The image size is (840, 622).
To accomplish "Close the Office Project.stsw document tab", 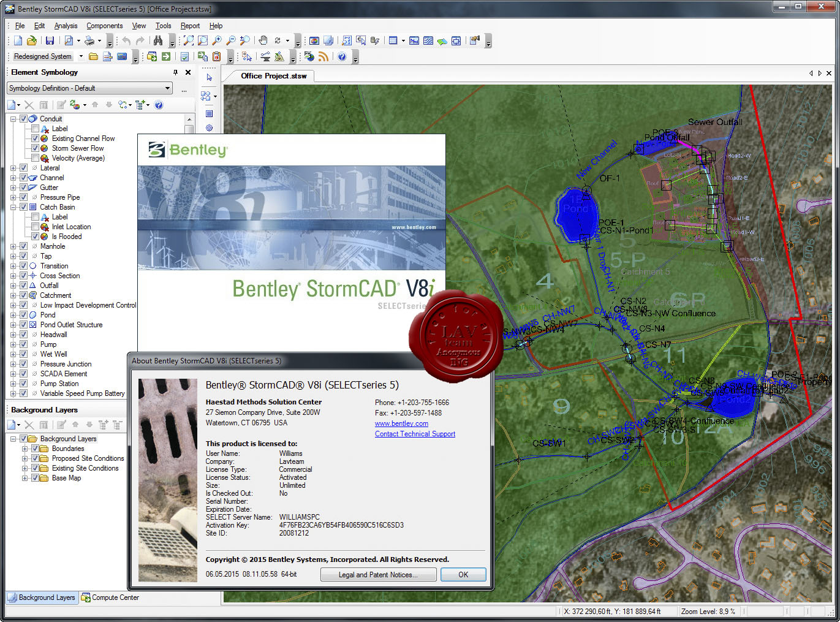I will point(830,73).
